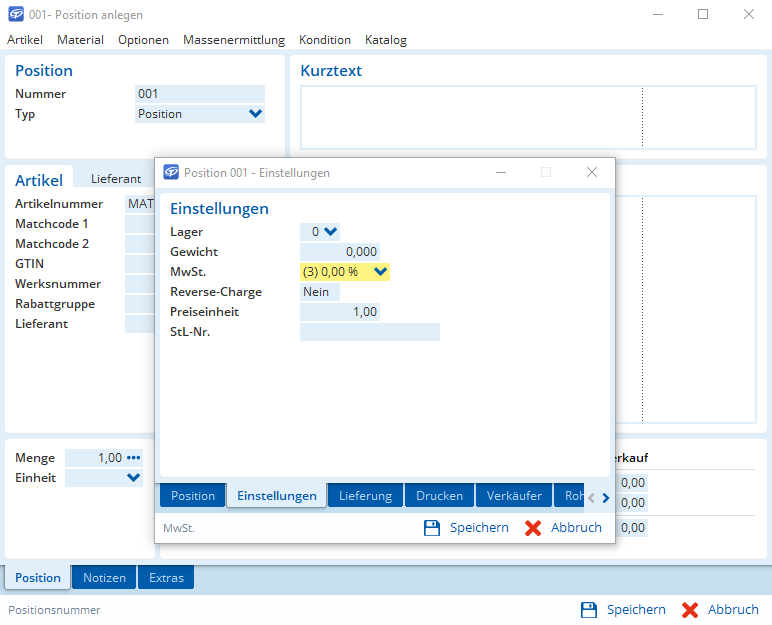Click the red X Abbruch icon in dialog
Screen dimensions: 772x625
(533, 528)
